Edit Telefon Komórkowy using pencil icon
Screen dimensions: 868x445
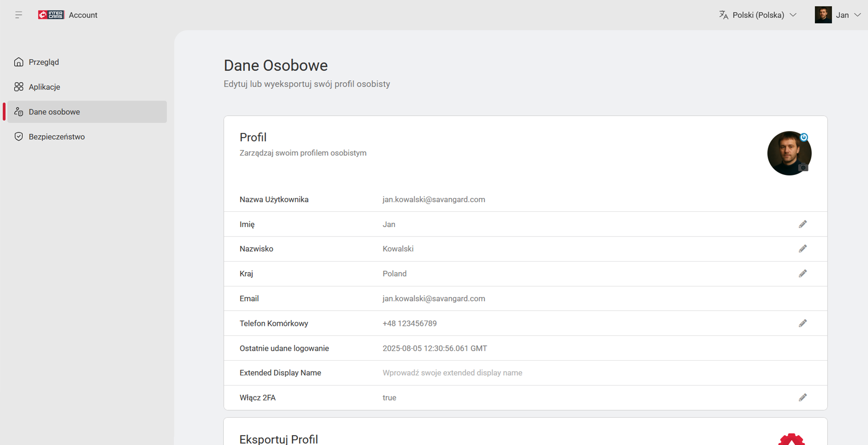click(802, 323)
